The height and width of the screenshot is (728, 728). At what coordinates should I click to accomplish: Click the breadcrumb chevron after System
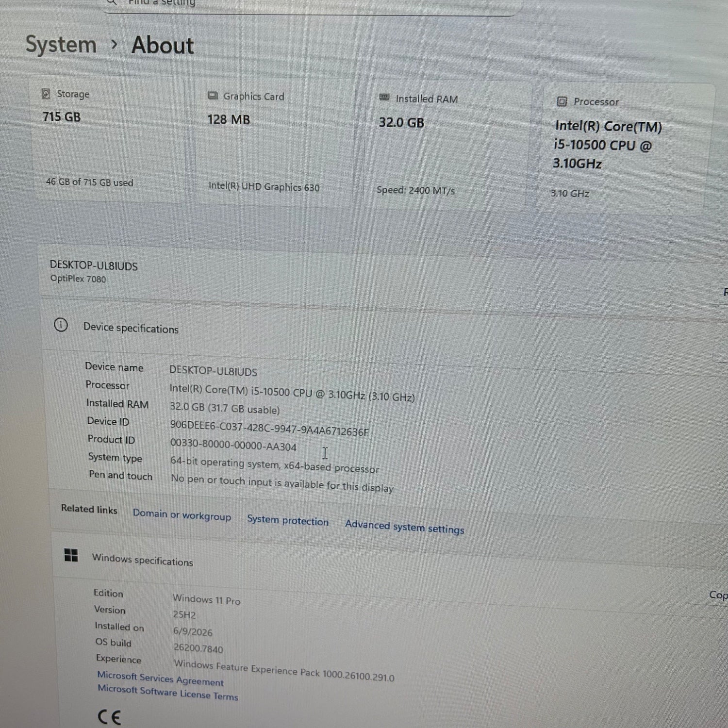(114, 45)
